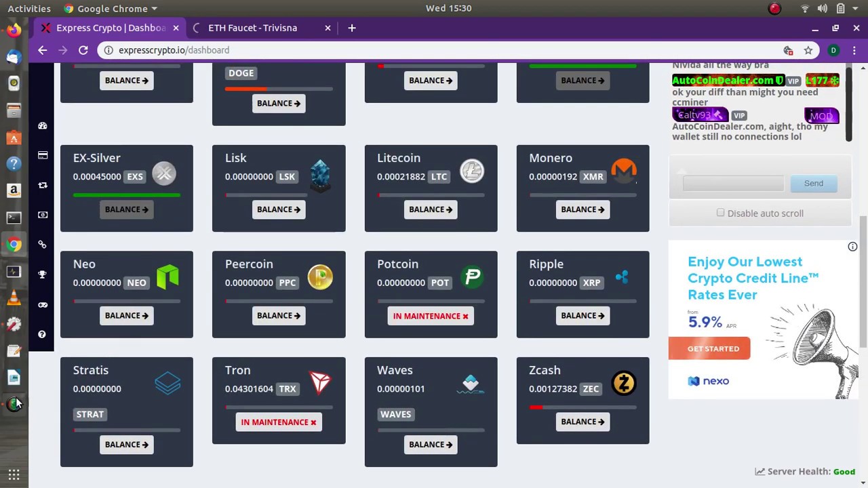Close the ETH Faucet tab
The width and height of the screenshot is (868, 488).
[328, 28]
